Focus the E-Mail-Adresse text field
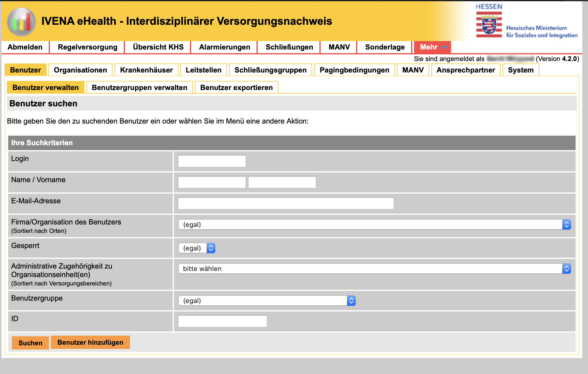588x374 pixels. coord(286,203)
